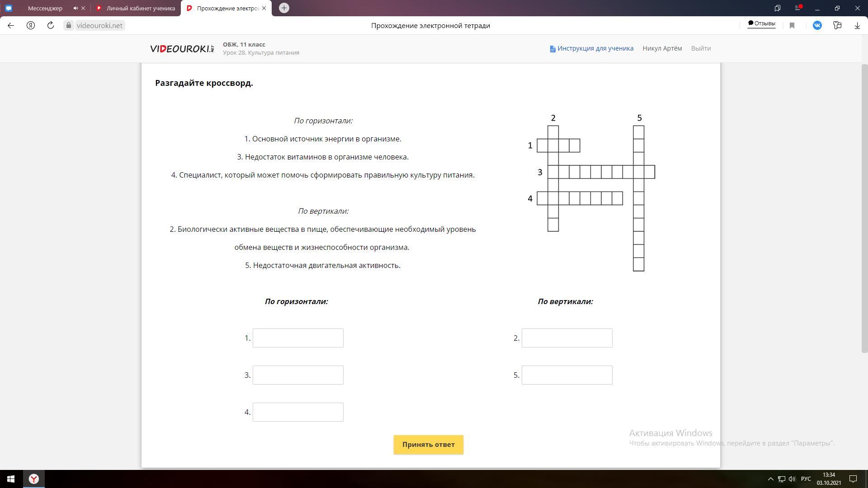Open the Windows Start menu
This screenshot has width=868, height=488.
tap(11, 479)
